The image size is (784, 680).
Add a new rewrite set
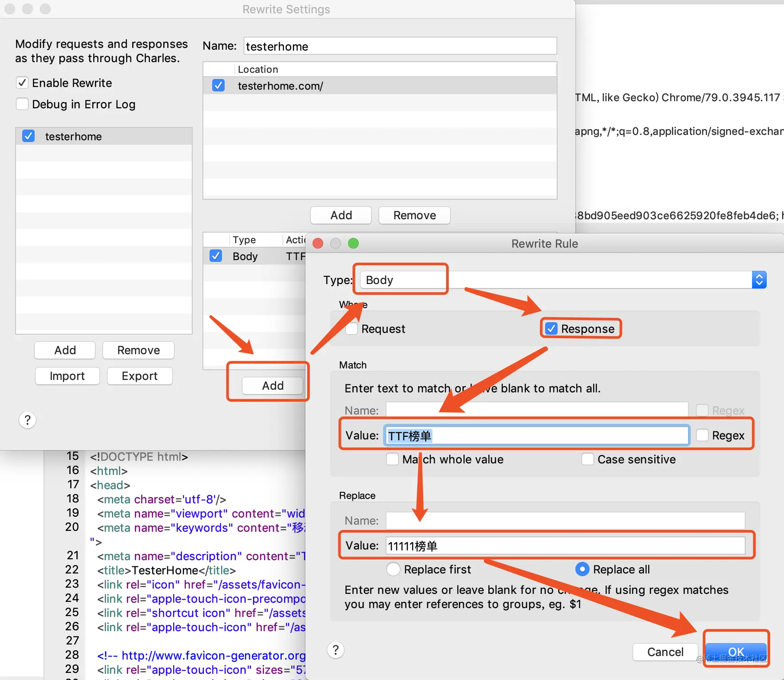click(65, 350)
